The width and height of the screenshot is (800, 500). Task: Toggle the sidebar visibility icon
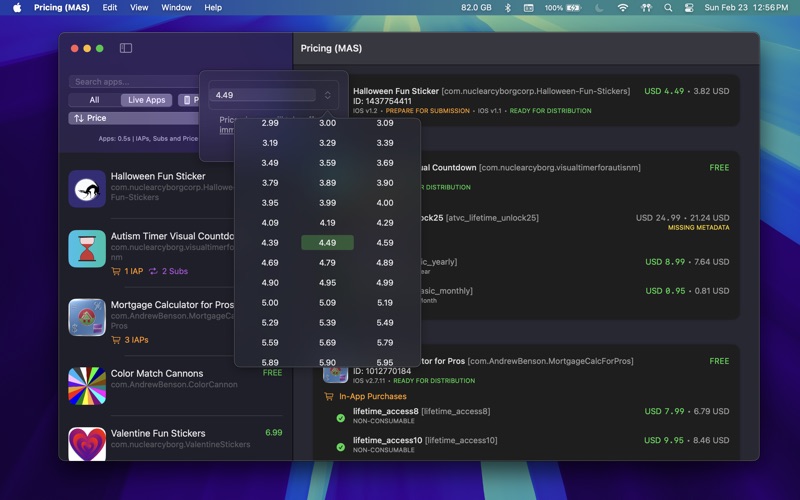(x=126, y=48)
